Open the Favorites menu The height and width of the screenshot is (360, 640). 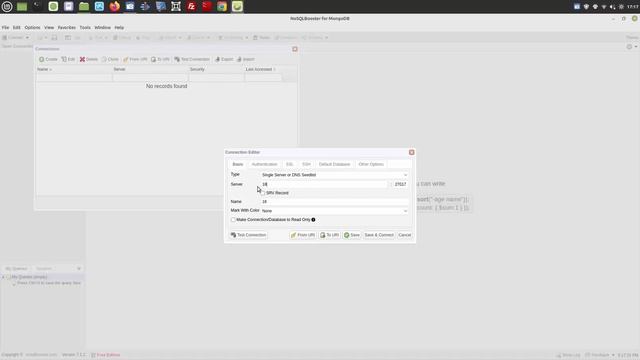tap(67, 27)
